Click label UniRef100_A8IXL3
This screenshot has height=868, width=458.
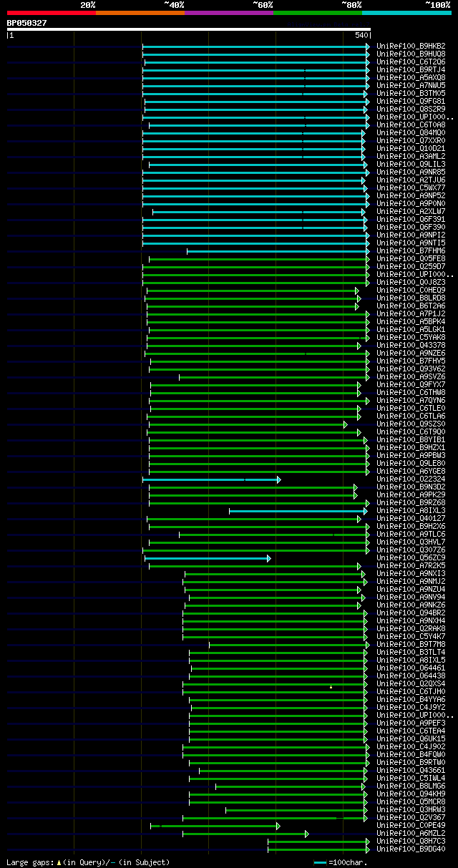pos(411,510)
